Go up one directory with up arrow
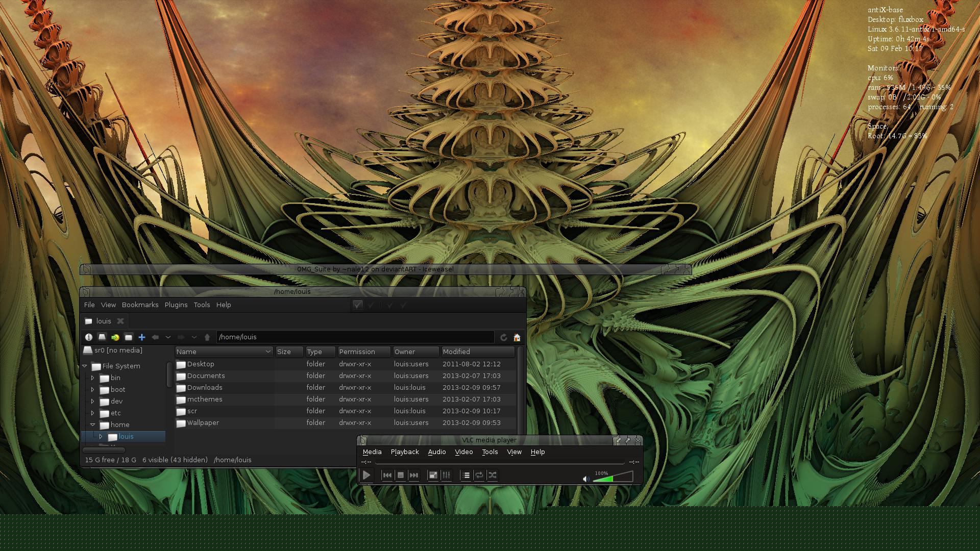Image resolution: width=980 pixels, height=551 pixels. click(x=207, y=337)
